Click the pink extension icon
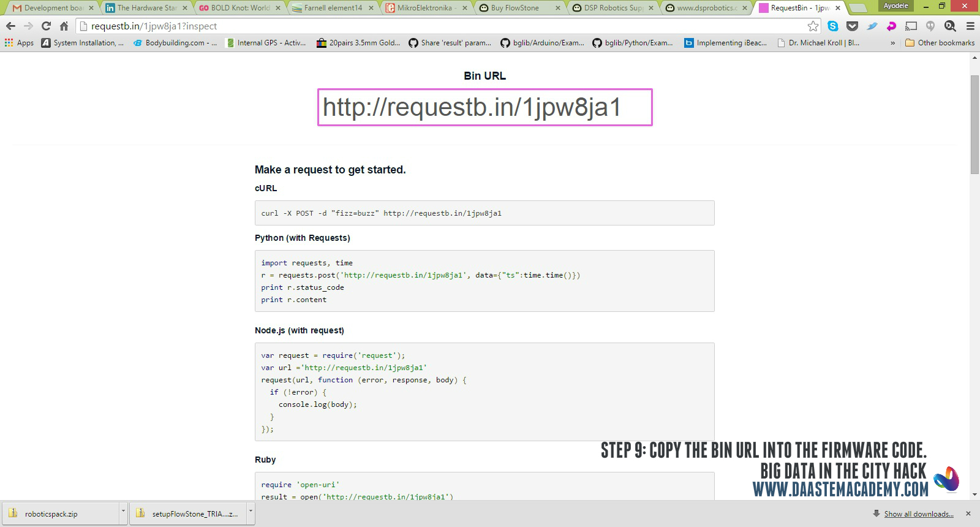Viewport: 980px width, 527px height. pyautogui.click(x=891, y=26)
